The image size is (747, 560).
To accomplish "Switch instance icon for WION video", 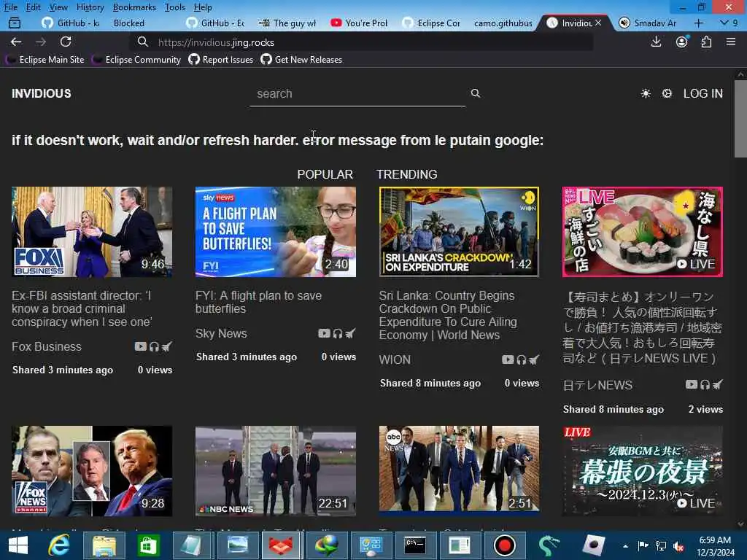I will pyautogui.click(x=534, y=359).
